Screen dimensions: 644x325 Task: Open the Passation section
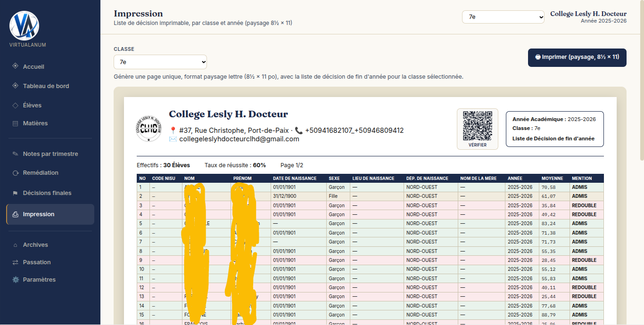50,262
